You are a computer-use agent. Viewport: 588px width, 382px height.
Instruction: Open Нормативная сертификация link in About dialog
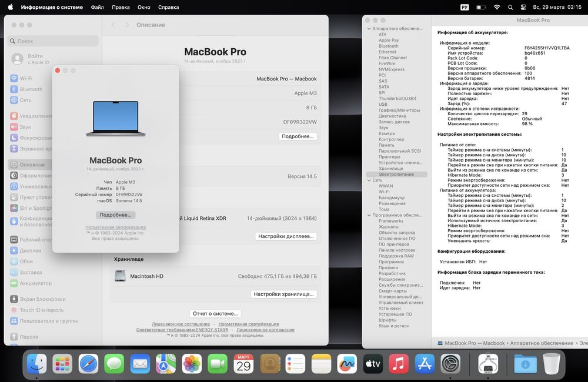(115, 227)
